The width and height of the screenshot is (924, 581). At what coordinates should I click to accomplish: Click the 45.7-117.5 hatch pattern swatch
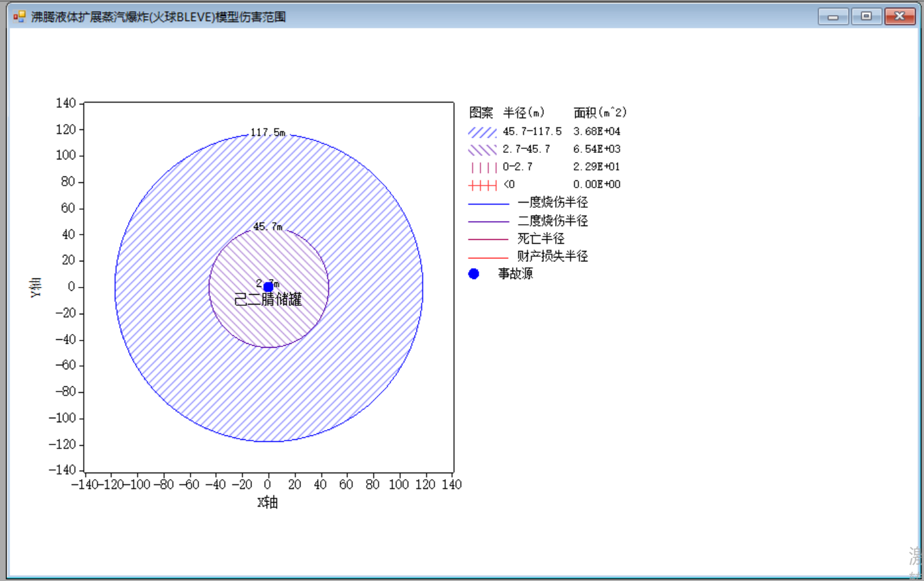(483, 132)
